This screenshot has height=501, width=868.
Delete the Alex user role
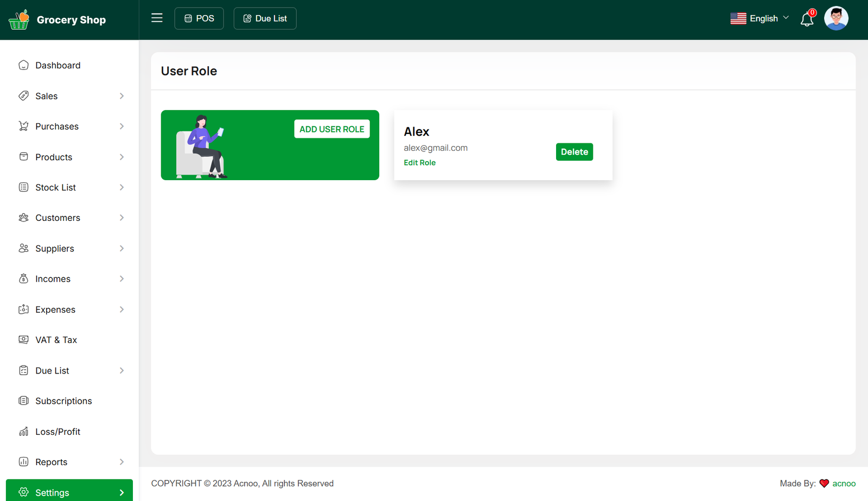[574, 152]
